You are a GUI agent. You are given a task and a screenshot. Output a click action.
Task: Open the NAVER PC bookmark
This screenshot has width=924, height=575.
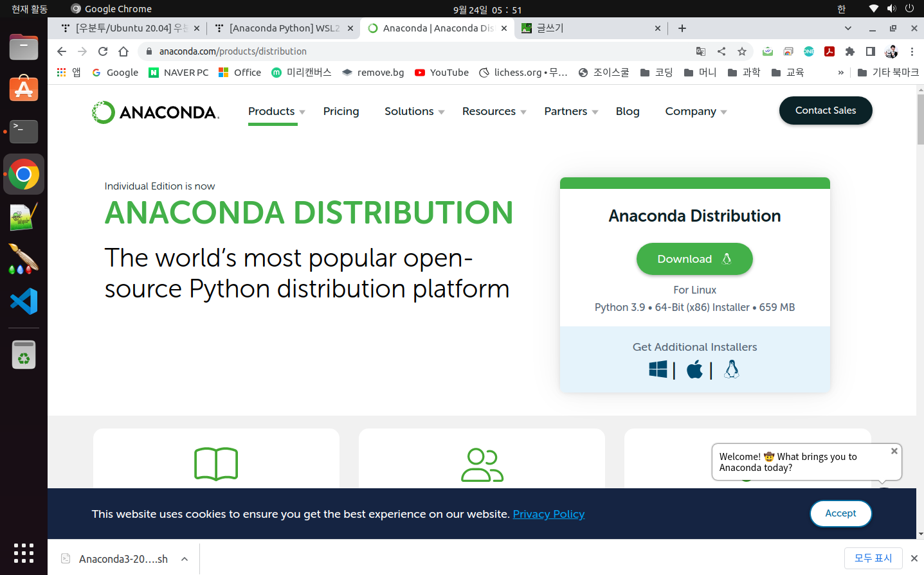[179, 73]
